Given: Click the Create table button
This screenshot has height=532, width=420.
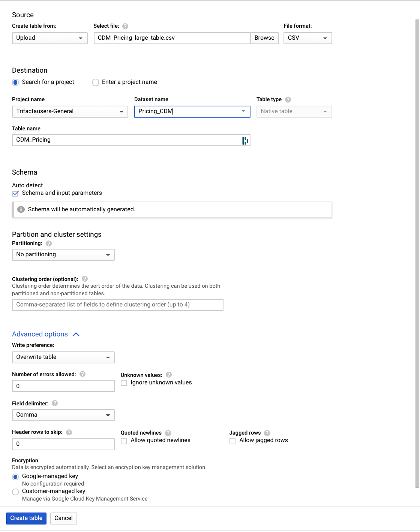Looking at the screenshot, I should 26,518.
